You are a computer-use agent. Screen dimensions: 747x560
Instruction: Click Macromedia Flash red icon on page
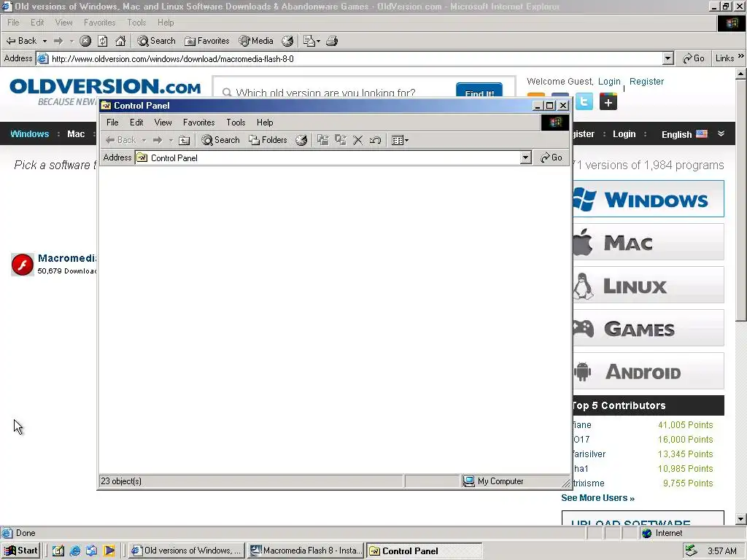point(23,265)
